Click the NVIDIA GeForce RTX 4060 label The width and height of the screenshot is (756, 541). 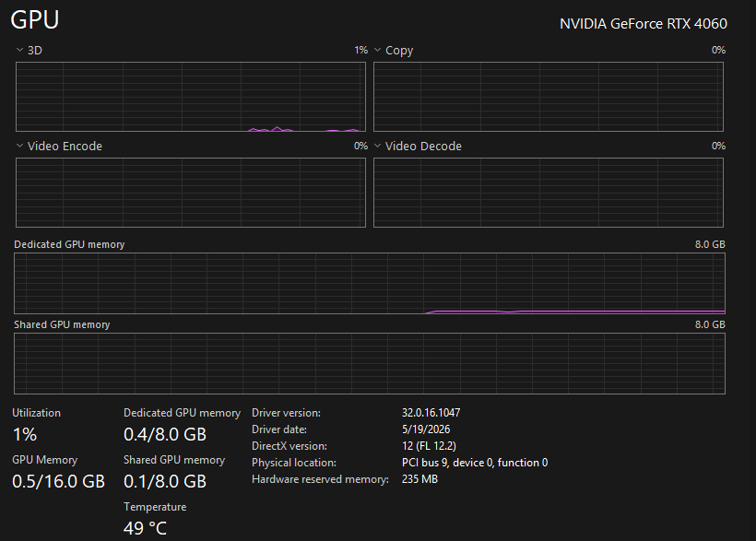coord(644,24)
